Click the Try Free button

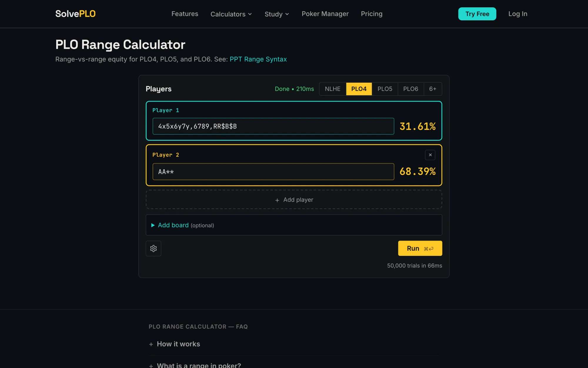[x=477, y=14]
